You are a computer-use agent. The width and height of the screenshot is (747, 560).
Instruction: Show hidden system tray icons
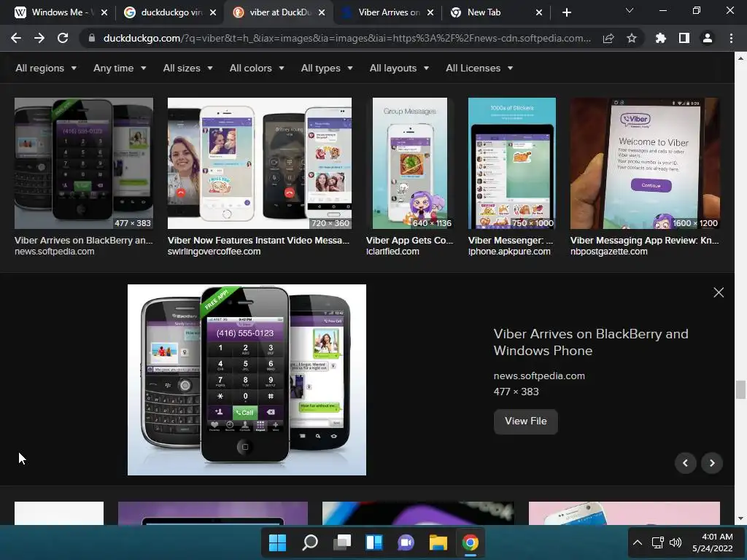(x=638, y=542)
